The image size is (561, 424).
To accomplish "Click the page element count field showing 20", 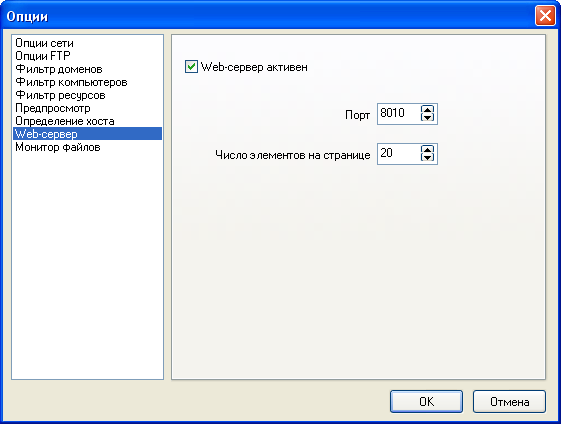I will [x=399, y=154].
